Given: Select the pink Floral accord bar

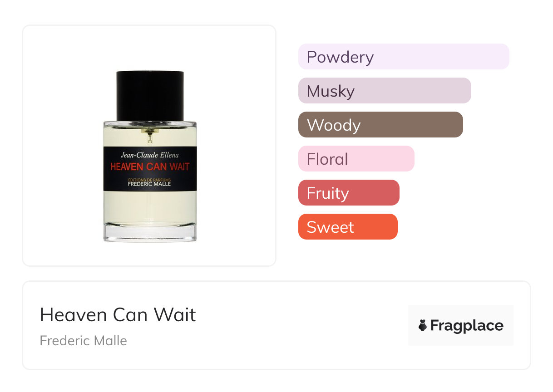Looking at the screenshot, I should coord(356,159).
